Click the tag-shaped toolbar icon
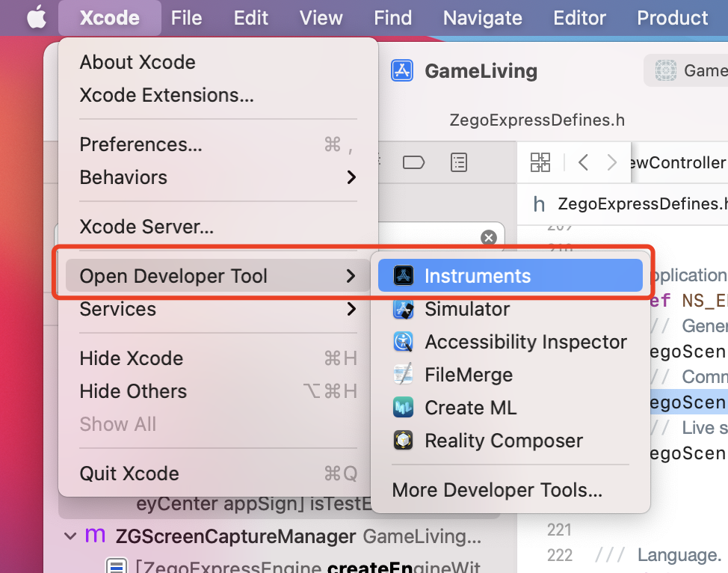Viewport: 728px width, 573px height. [x=413, y=162]
